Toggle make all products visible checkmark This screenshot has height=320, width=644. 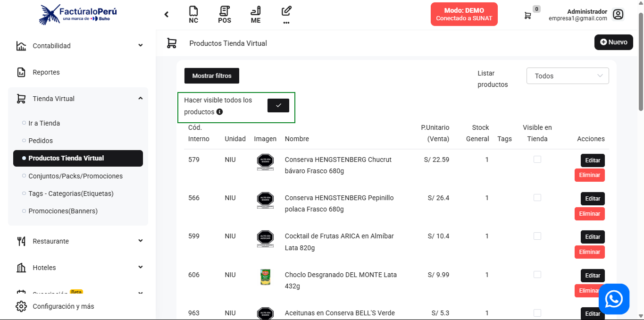278,106
